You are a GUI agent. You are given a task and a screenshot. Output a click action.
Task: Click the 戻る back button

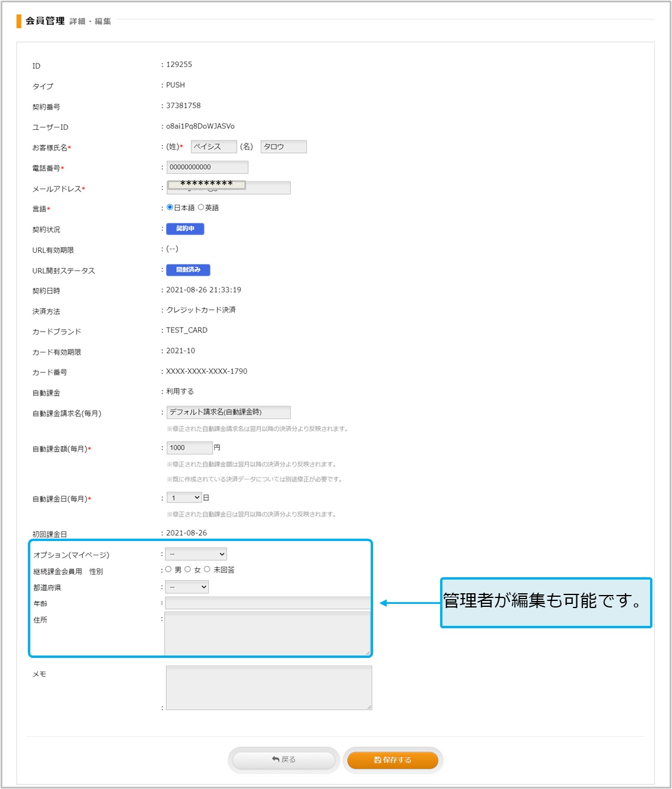pyautogui.click(x=284, y=760)
